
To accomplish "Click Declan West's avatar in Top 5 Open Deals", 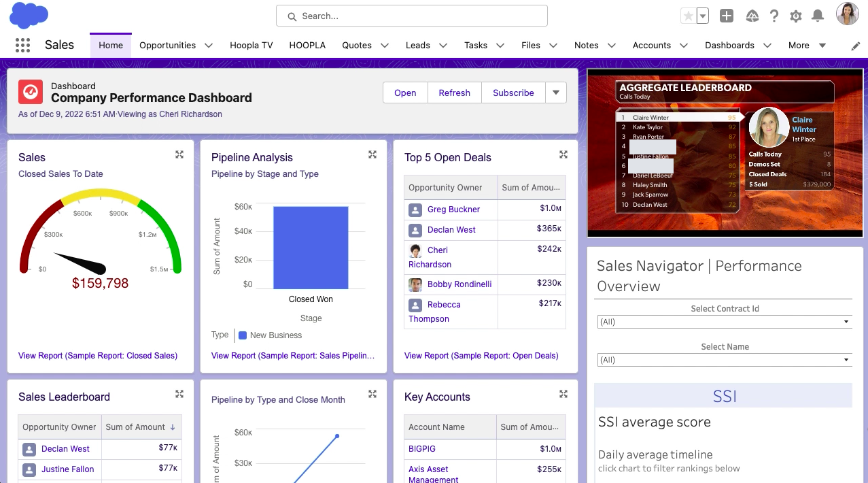I will (x=415, y=230).
